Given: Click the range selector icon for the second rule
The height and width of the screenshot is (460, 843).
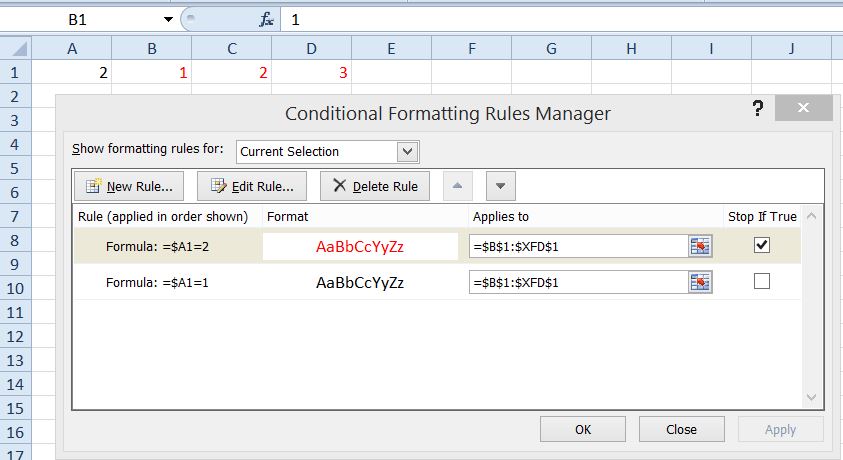Looking at the screenshot, I should pos(700,283).
